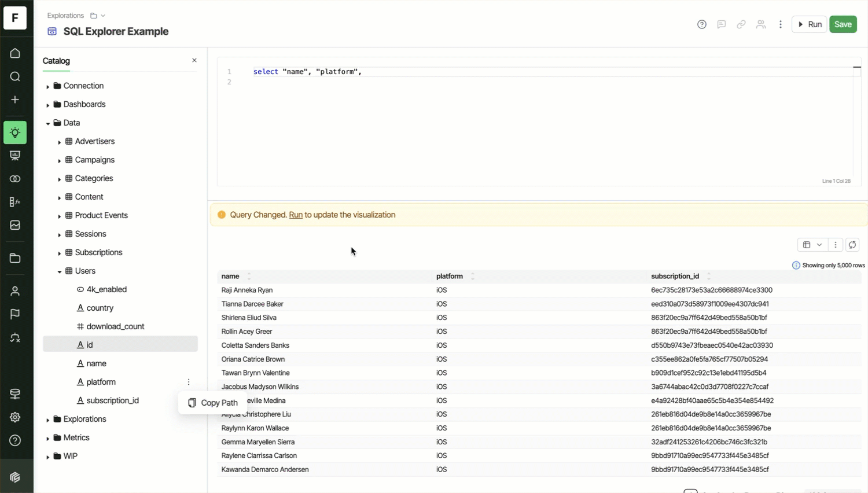This screenshot has height=493, width=868.
Task: Select the lightbulb explorations sidebar icon
Action: pos(15,133)
